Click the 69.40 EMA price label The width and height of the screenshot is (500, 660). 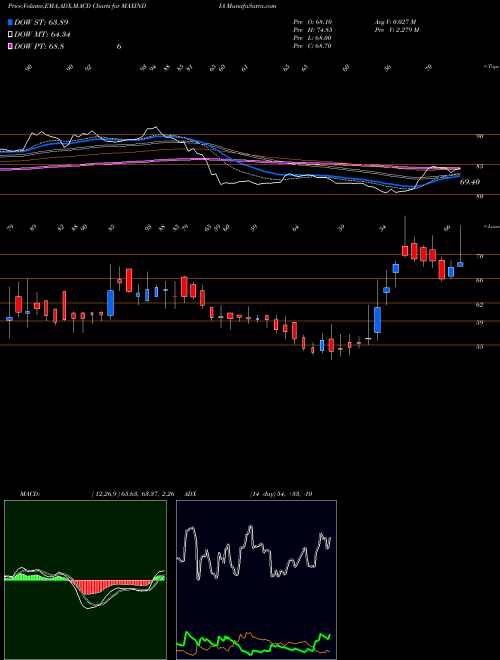[470, 182]
